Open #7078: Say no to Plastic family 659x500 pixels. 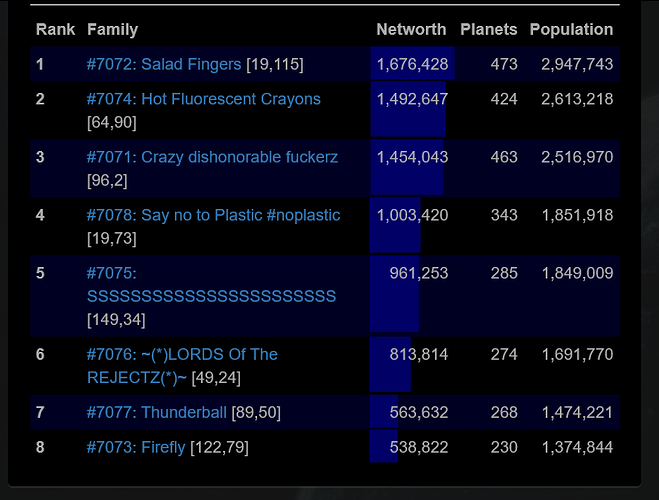[213, 215]
